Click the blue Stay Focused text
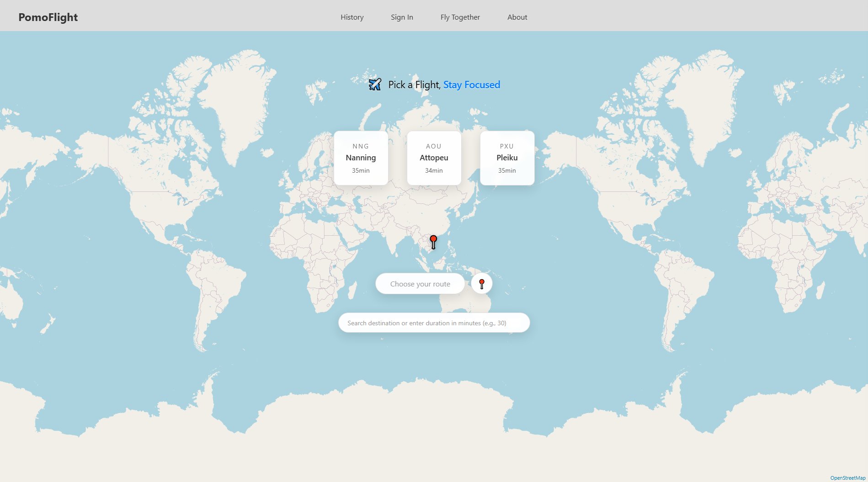This screenshot has height=482, width=868. 471,85
